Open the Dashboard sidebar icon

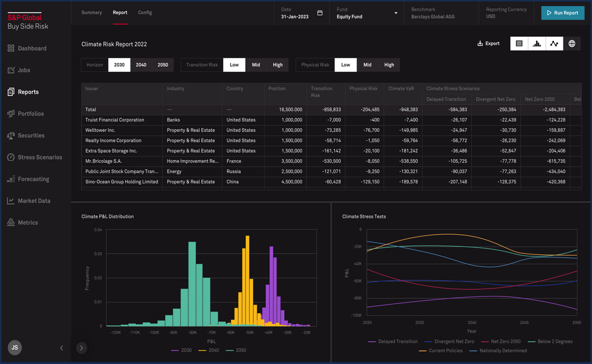pyautogui.click(x=11, y=49)
